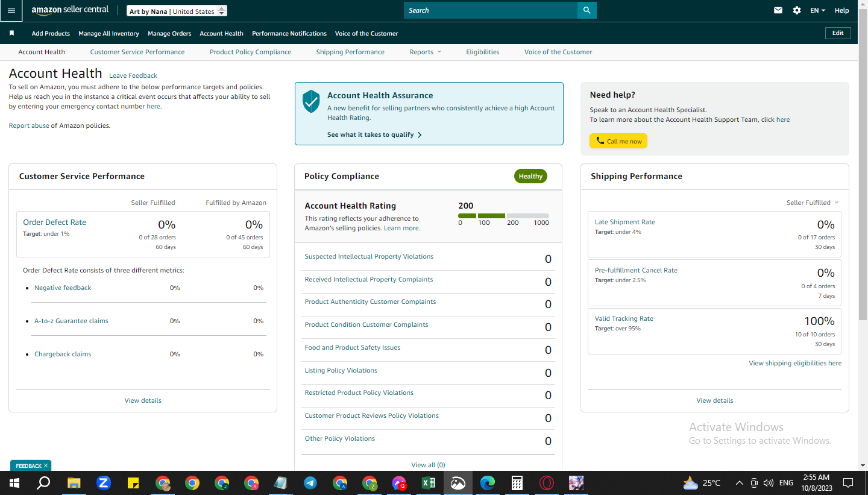Click View details under Customer Service Performance
The width and height of the screenshot is (868, 495).
click(143, 400)
